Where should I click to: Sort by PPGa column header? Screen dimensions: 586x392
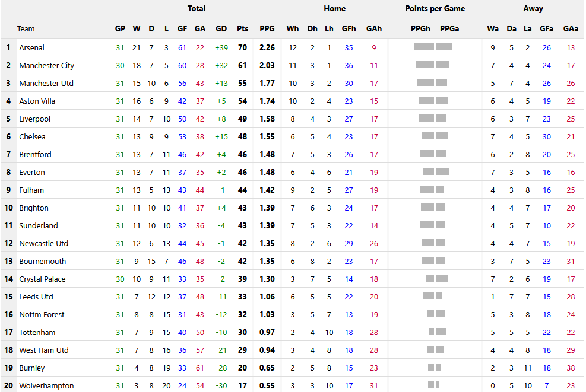click(449, 28)
